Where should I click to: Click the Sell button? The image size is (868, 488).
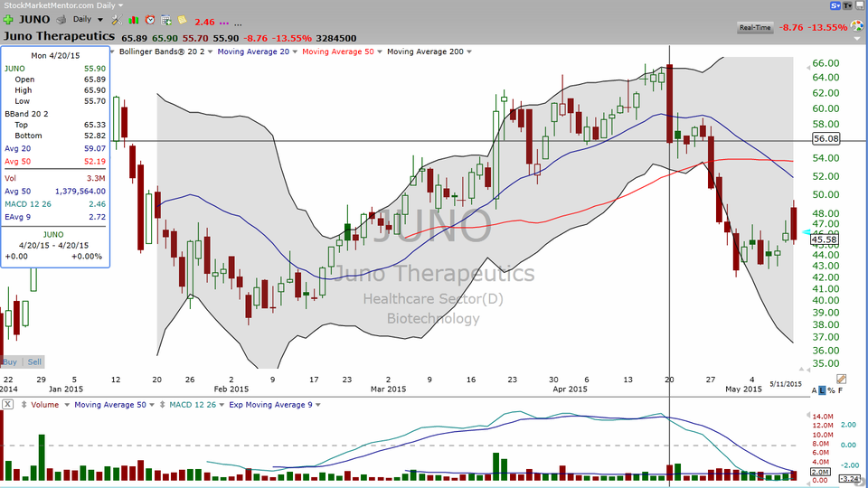[34, 361]
